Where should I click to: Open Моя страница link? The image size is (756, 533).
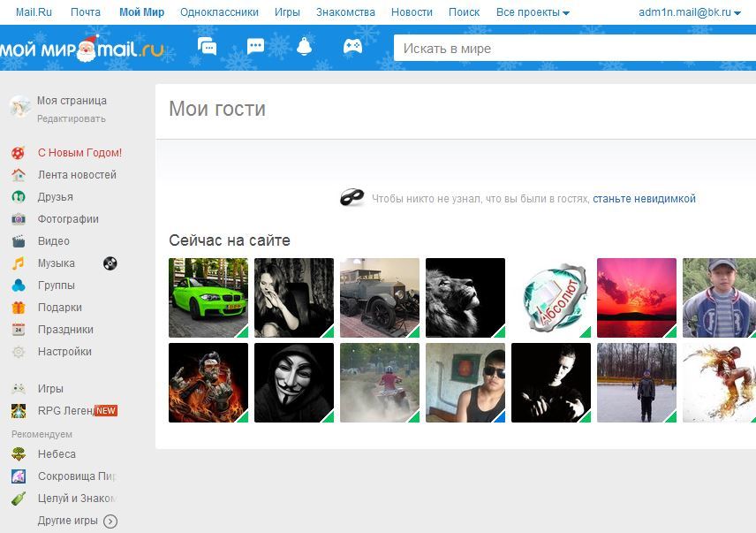click(x=72, y=101)
